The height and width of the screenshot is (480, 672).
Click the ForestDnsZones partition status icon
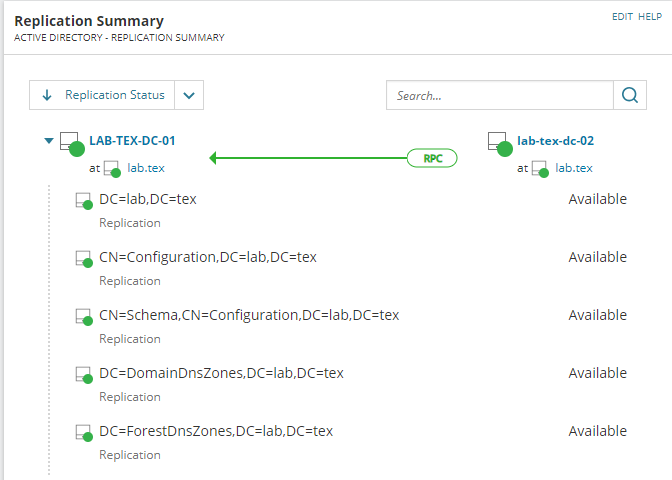[x=84, y=433]
